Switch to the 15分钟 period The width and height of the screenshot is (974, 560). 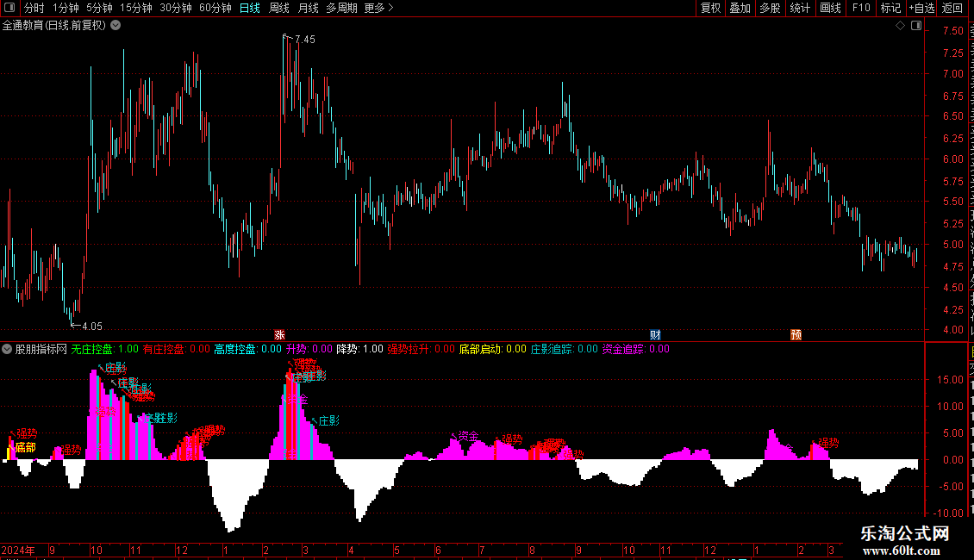(136, 8)
